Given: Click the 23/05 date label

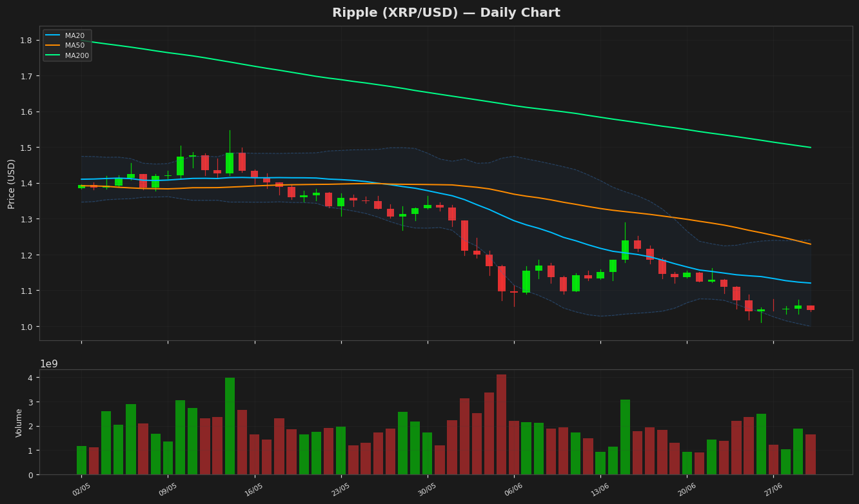Looking at the screenshot, I should tap(341, 489).
